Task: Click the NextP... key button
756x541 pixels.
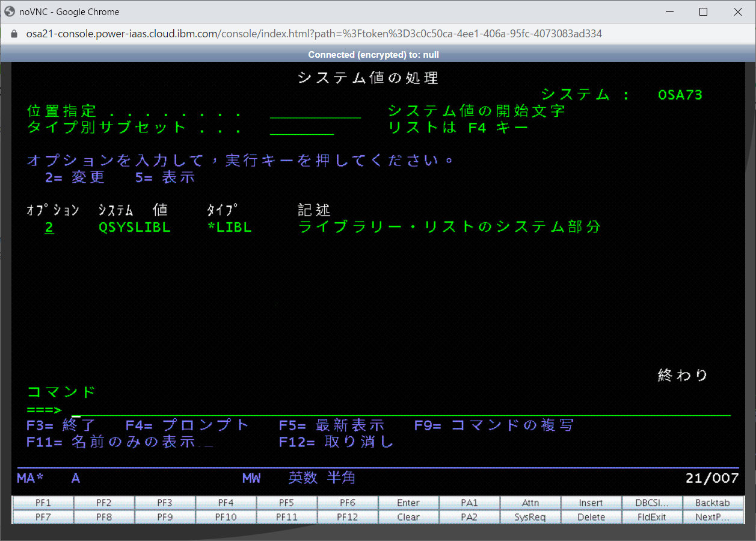Action: (x=713, y=517)
